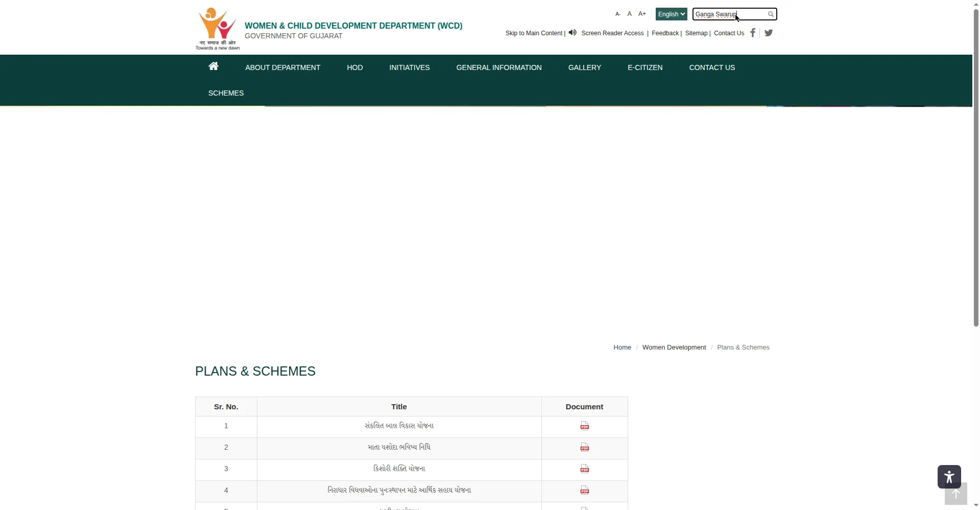The image size is (980, 510).
Task: Click the search magnifier icon
Action: tap(771, 14)
